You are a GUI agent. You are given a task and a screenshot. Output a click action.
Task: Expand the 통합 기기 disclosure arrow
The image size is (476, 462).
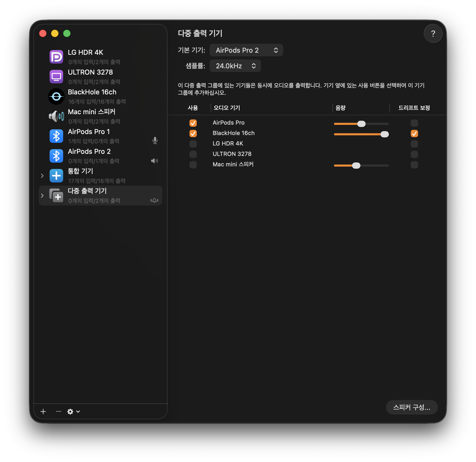[x=42, y=176]
